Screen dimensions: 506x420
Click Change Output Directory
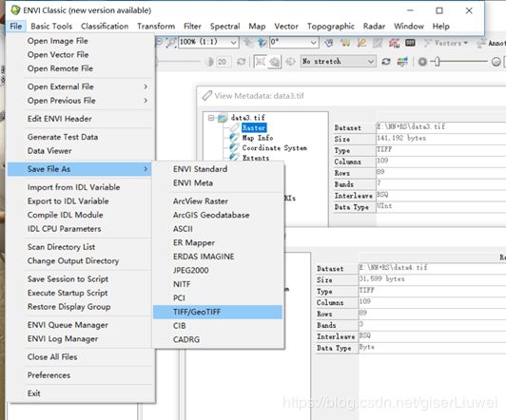pyautogui.click(x=80, y=260)
